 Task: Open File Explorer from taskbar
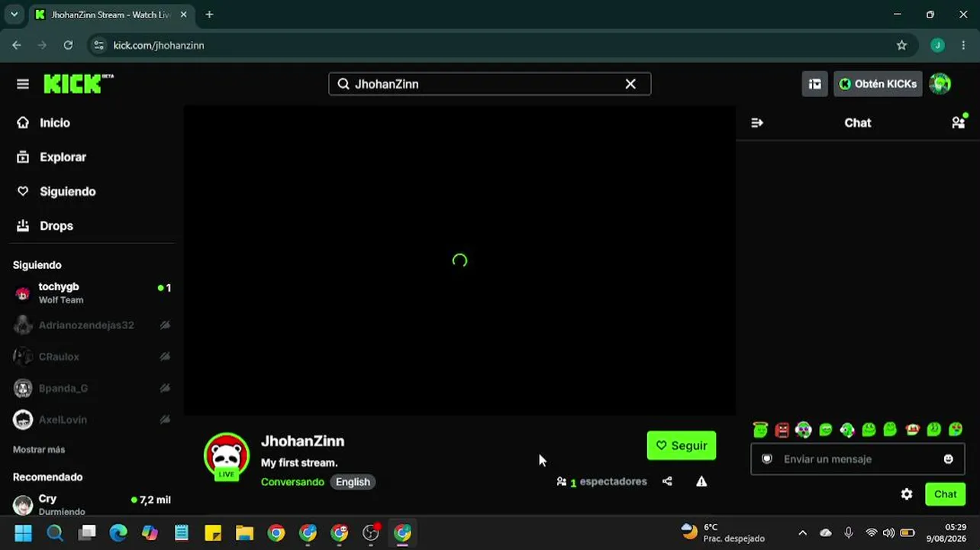coord(244,532)
